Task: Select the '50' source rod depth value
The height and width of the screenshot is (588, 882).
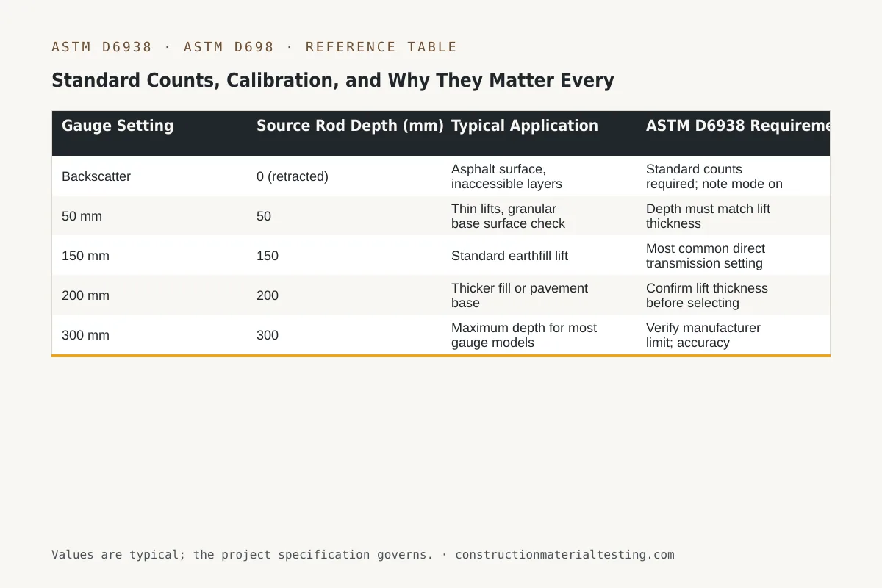Action: tap(264, 216)
